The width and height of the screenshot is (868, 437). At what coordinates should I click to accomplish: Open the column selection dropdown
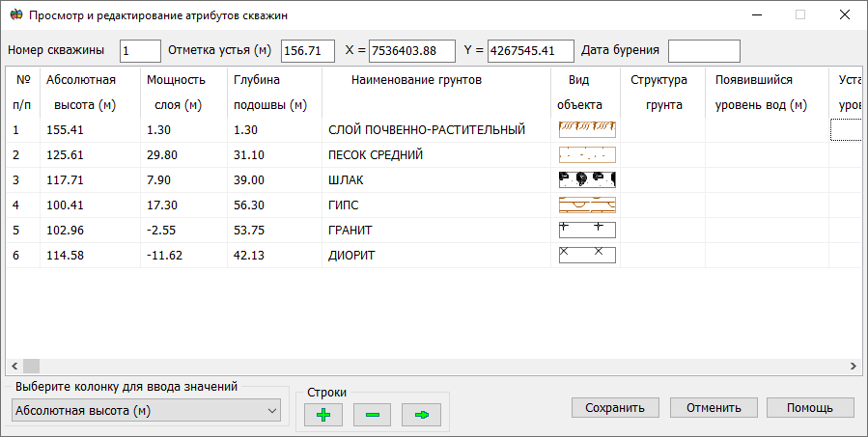coord(146,410)
